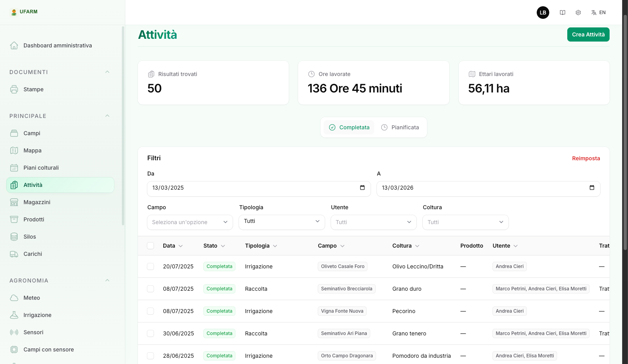Screen dimensions: 628x364
Task: Open the Meteo cloud icon
Action: point(14,298)
